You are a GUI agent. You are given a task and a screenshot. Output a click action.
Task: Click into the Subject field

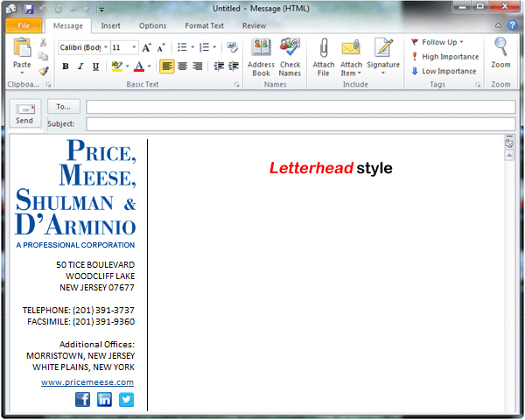pyautogui.click(x=300, y=124)
